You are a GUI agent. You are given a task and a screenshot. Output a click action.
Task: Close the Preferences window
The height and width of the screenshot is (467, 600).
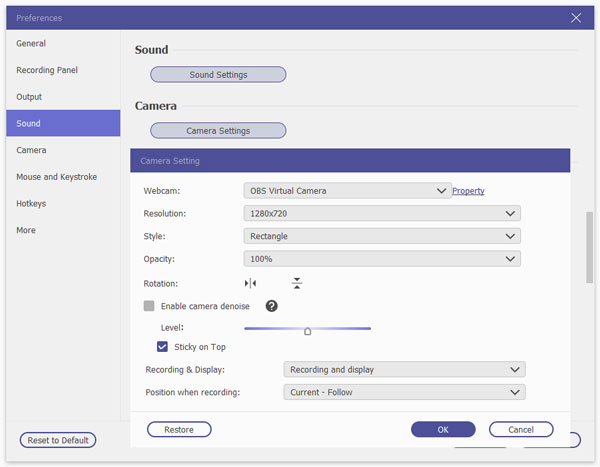pyautogui.click(x=576, y=17)
